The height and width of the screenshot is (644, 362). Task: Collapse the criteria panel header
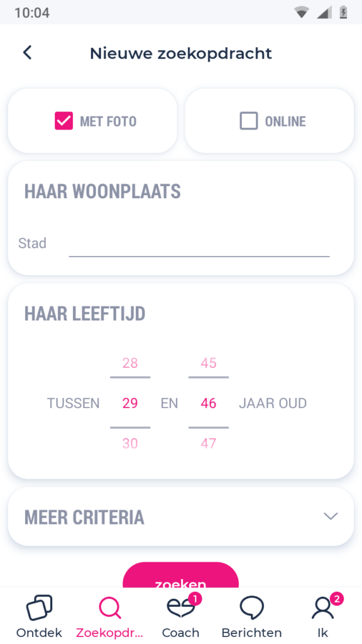[x=84, y=517]
